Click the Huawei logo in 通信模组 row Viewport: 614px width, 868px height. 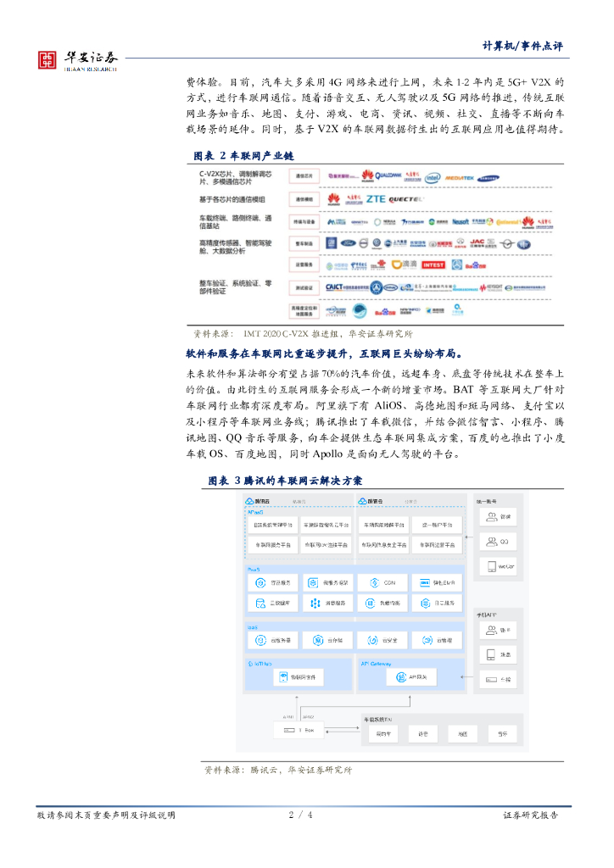(x=333, y=198)
